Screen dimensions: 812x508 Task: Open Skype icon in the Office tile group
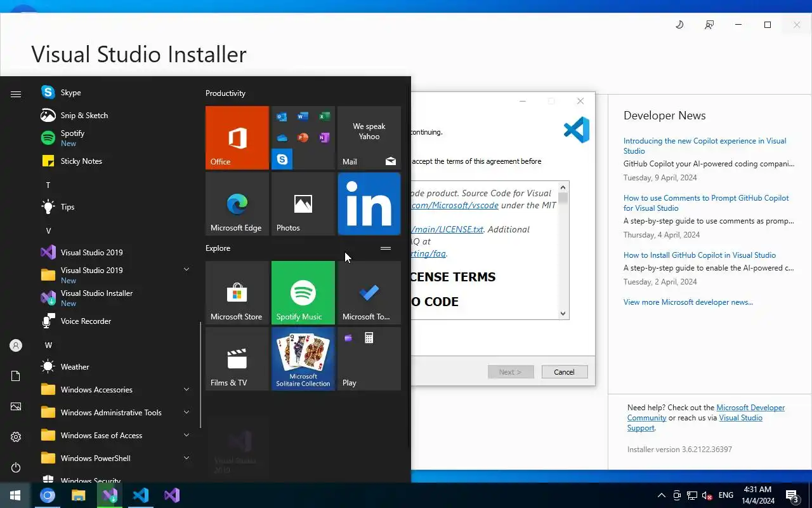pos(282,159)
